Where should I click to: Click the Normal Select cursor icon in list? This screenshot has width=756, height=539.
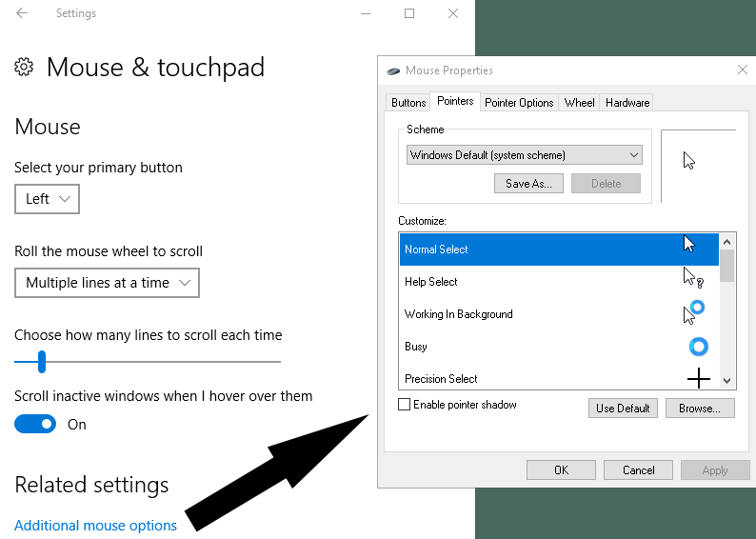pyautogui.click(x=689, y=244)
